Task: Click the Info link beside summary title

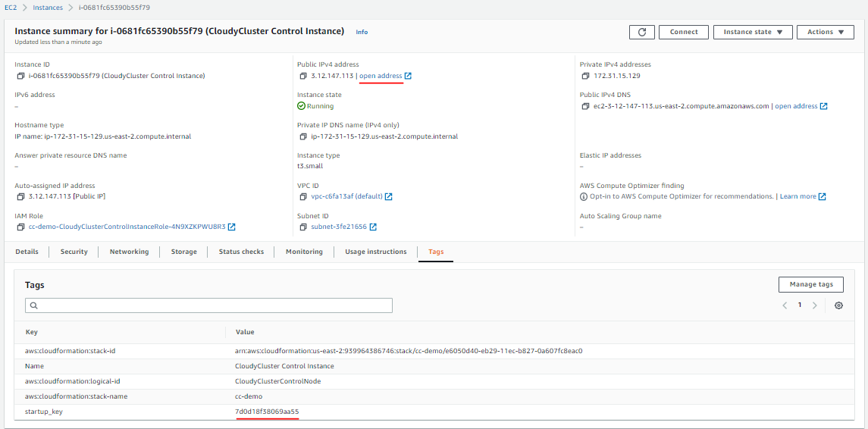Action: [x=362, y=32]
